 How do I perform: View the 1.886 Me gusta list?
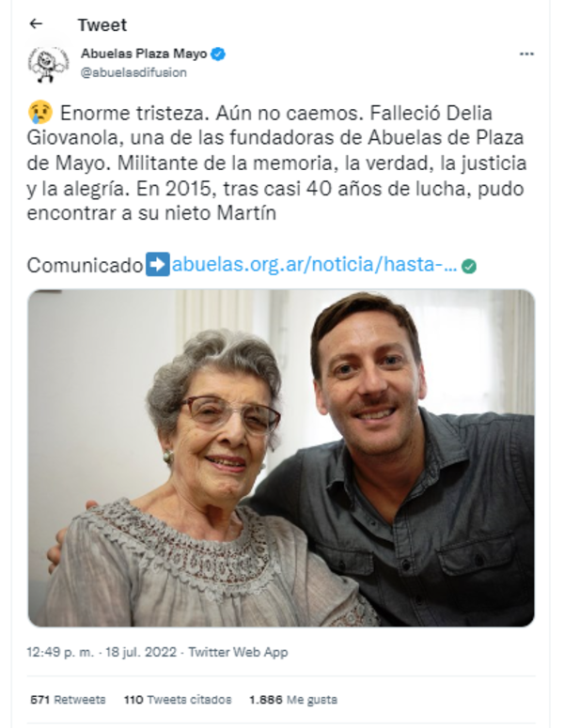[x=293, y=700]
